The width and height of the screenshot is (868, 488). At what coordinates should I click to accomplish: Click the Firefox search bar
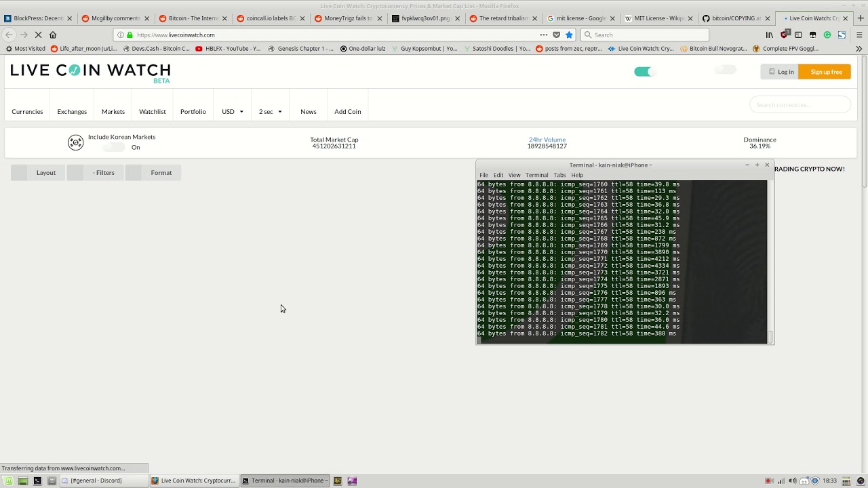[x=645, y=35]
